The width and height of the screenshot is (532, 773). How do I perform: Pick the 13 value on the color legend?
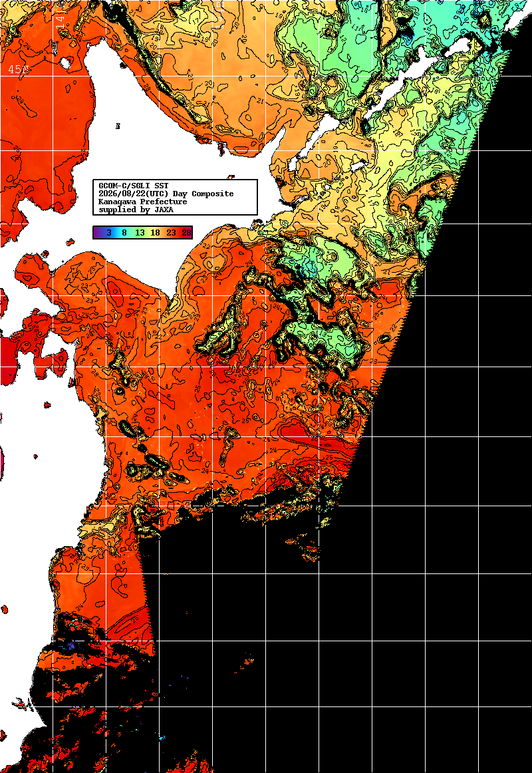pyautogui.click(x=140, y=233)
